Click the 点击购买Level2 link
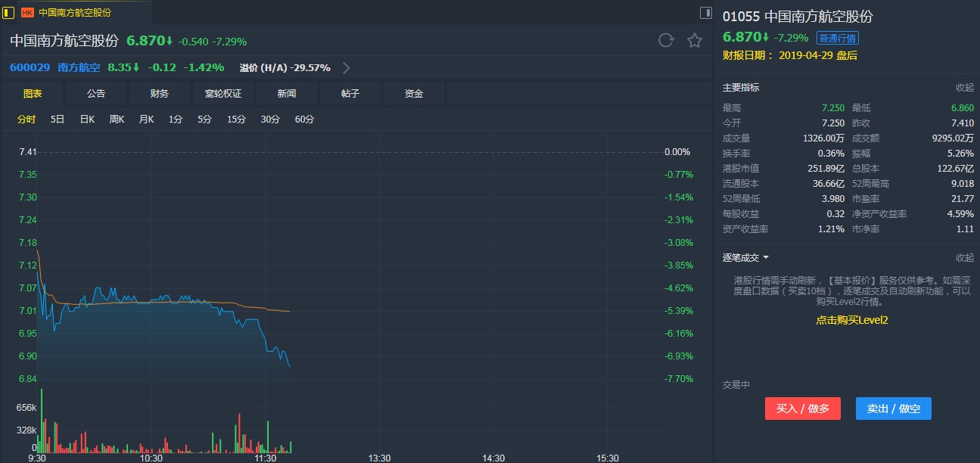 coord(851,320)
